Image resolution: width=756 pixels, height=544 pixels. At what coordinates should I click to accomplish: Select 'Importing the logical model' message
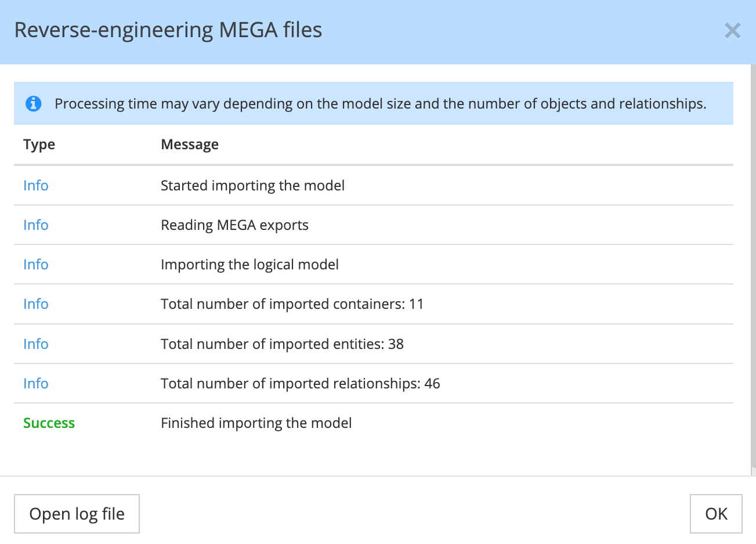249,265
